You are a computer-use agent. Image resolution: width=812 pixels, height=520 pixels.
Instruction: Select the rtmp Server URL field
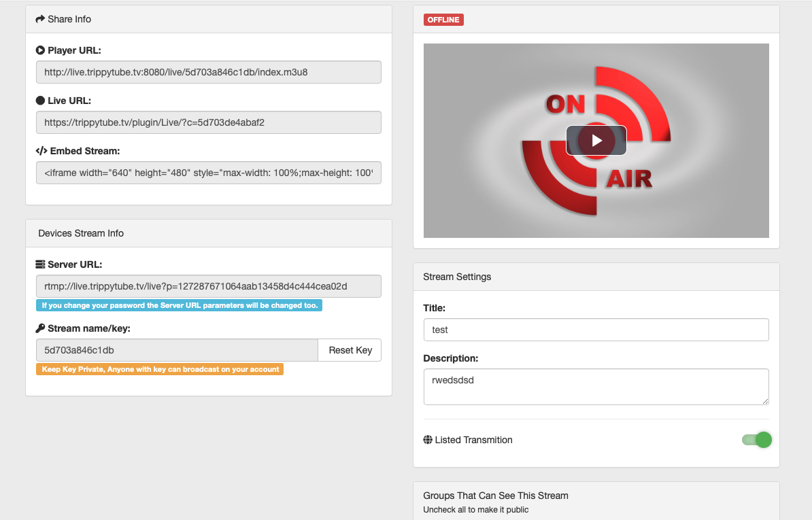[209, 286]
